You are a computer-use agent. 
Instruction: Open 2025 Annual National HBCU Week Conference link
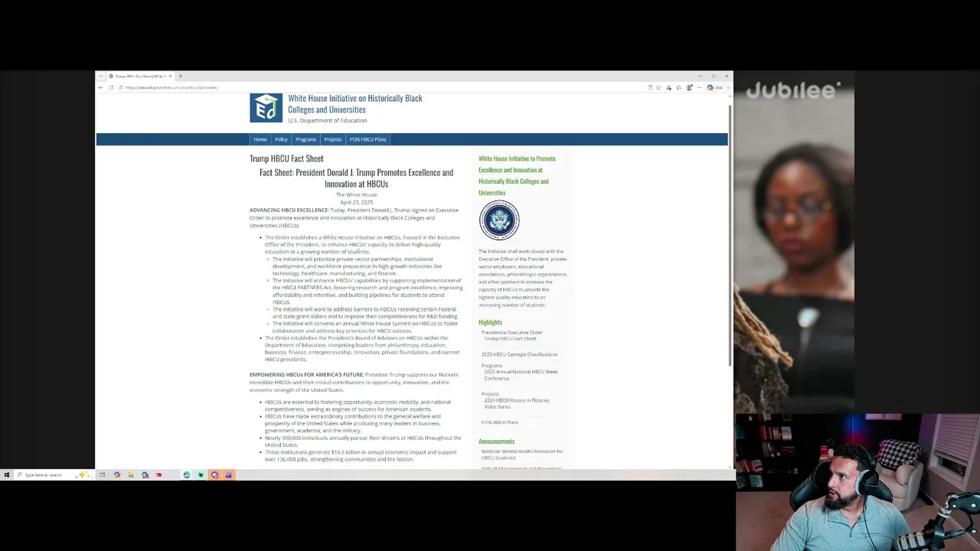(521, 375)
